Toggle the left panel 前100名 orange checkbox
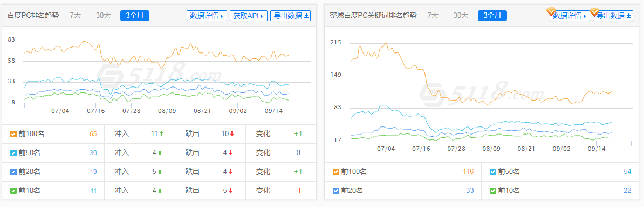 point(13,133)
